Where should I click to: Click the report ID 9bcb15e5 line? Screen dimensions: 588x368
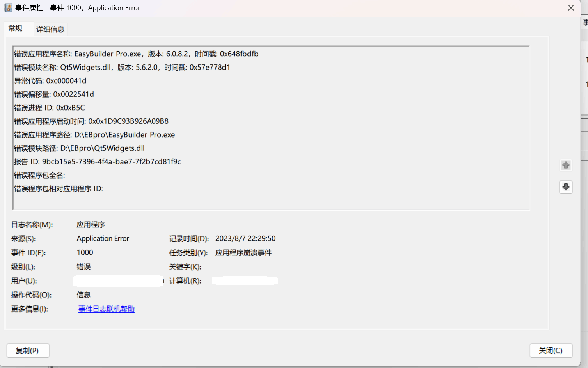(98, 162)
